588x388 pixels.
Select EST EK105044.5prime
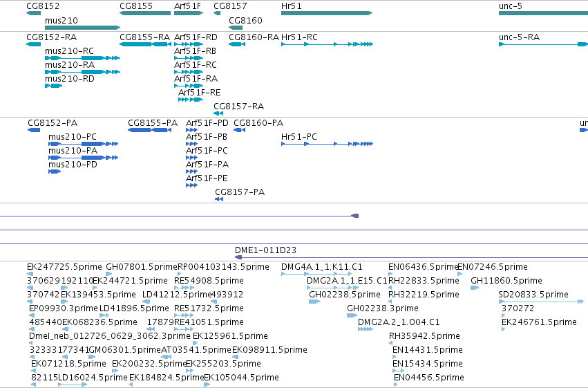[242, 378]
